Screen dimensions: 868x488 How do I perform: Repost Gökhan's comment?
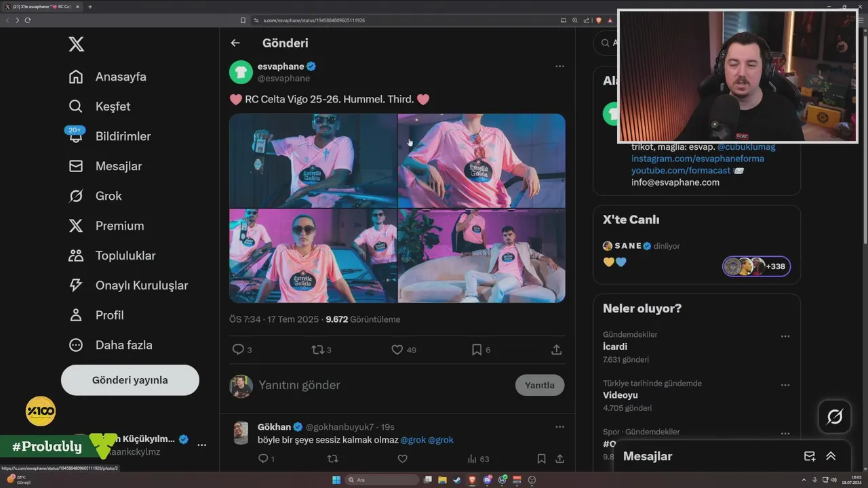[332, 459]
